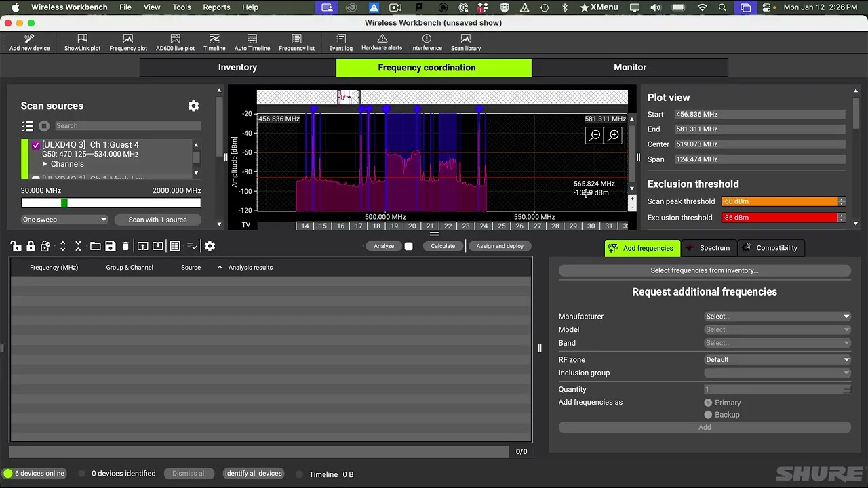Open Scan sources settings gear
The height and width of the screenshot is (488, 868).
[x=193, y=106]
